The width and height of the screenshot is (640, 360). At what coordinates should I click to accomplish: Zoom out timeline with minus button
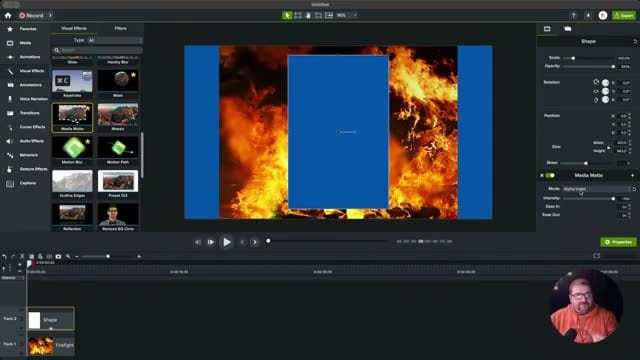(x=77, y=256)
